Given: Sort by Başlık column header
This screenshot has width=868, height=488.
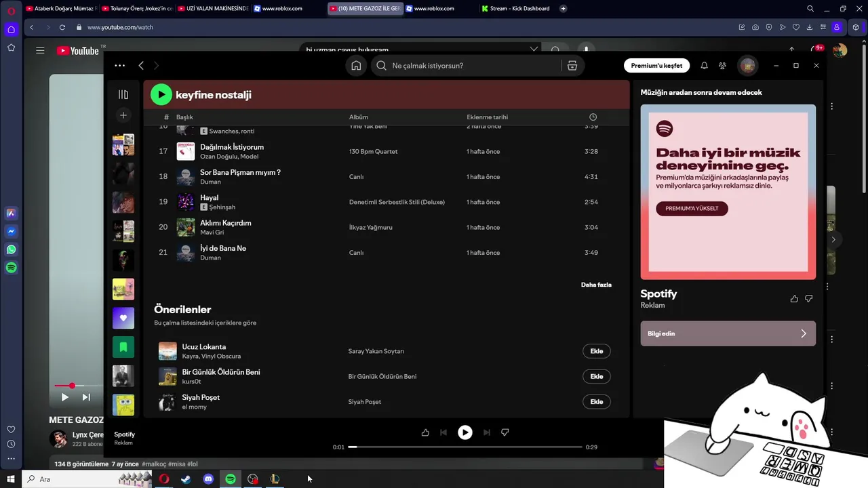Looking at the screenshot, I should 184,117.
